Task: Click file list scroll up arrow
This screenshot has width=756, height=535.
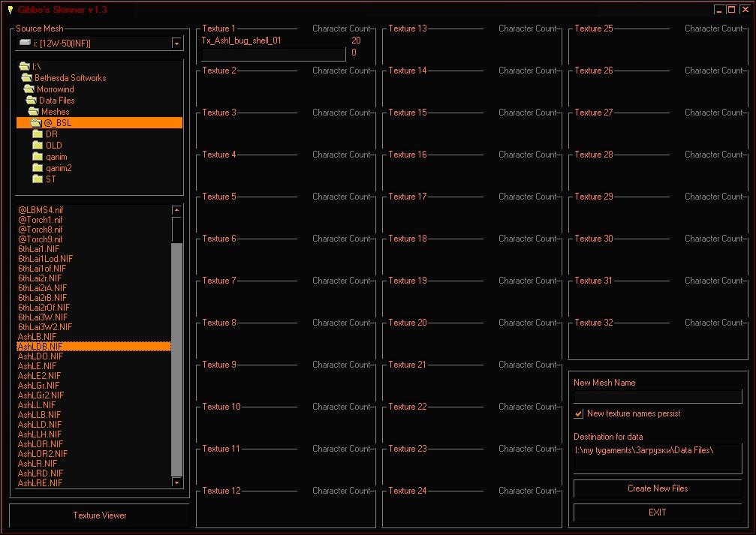Action: tap(177, 210)
